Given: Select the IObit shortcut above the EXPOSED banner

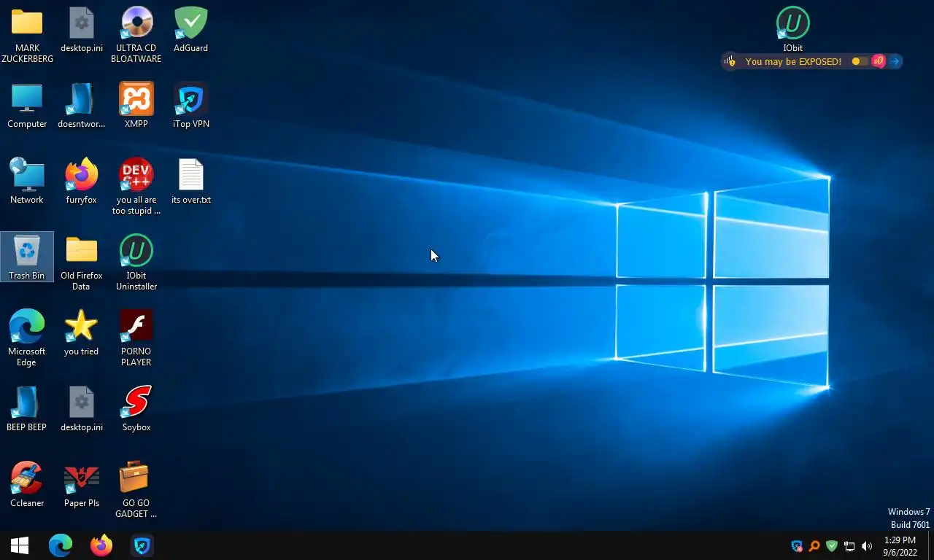Looking at the screenshot, I should pyautogui.click(x=793, y=30).
